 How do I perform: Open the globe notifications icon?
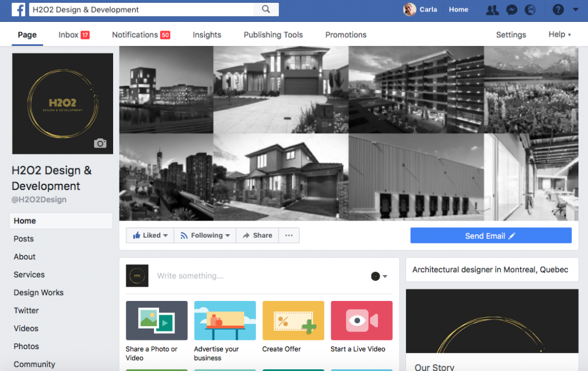pos(530,10)
